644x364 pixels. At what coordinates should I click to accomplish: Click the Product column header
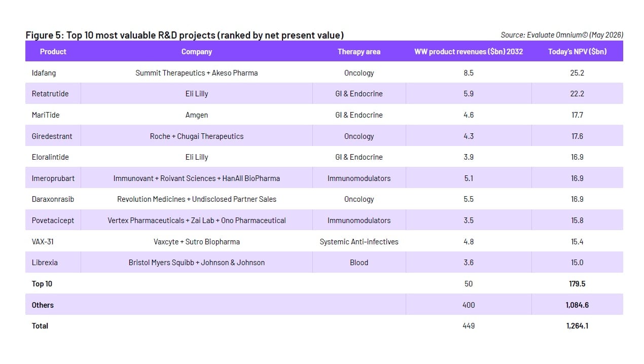pyautogui.click(x=53, y=52)
